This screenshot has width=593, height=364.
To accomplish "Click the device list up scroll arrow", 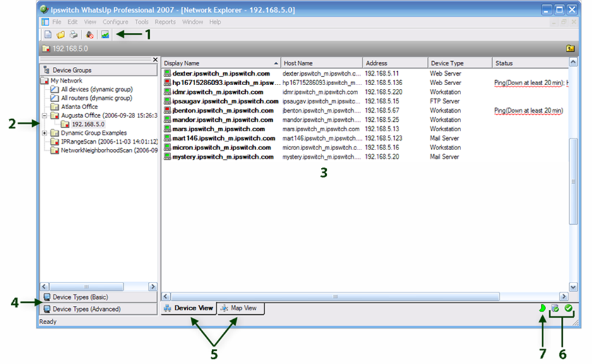I will coord(573,62).
